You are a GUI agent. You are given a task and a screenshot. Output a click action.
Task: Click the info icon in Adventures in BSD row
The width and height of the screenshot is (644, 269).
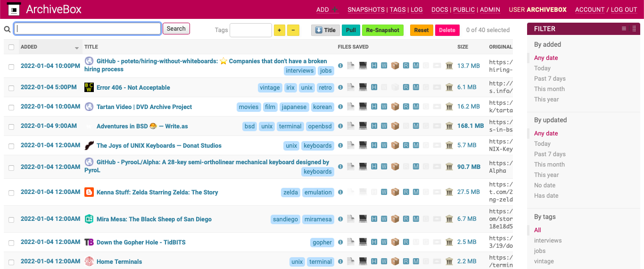pos(340,126)
